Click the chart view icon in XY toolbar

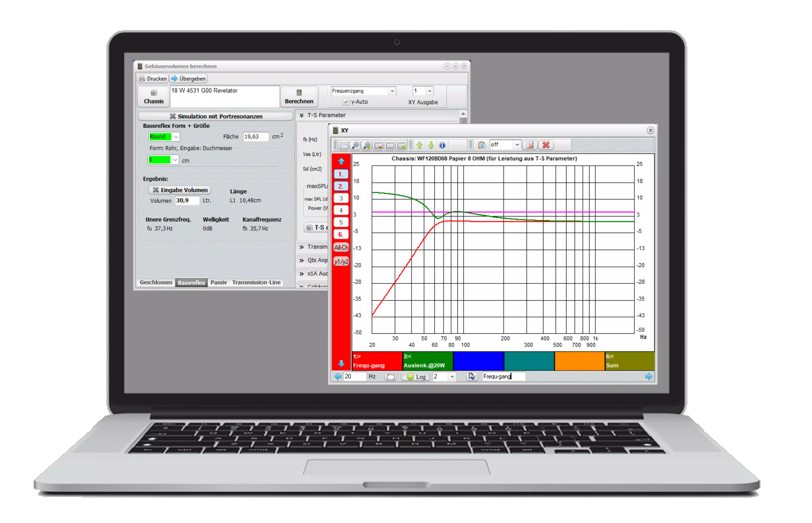click(x=344, y=145)
